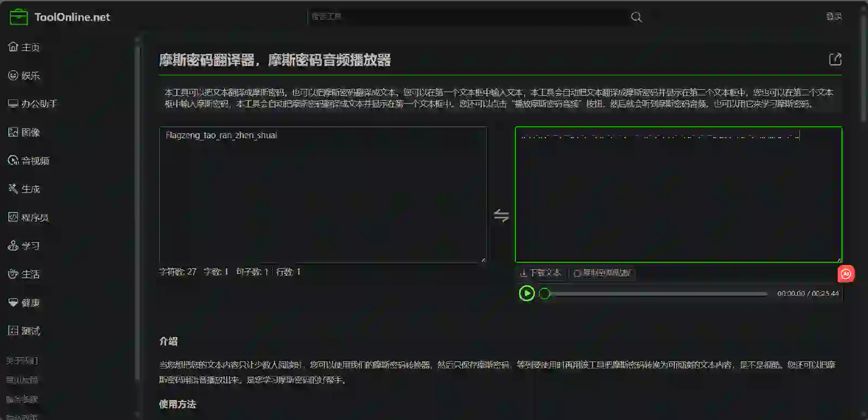Click the share icon beside page title
The width and height of the screenshot is (868, 420).
(x=835, y=59)
